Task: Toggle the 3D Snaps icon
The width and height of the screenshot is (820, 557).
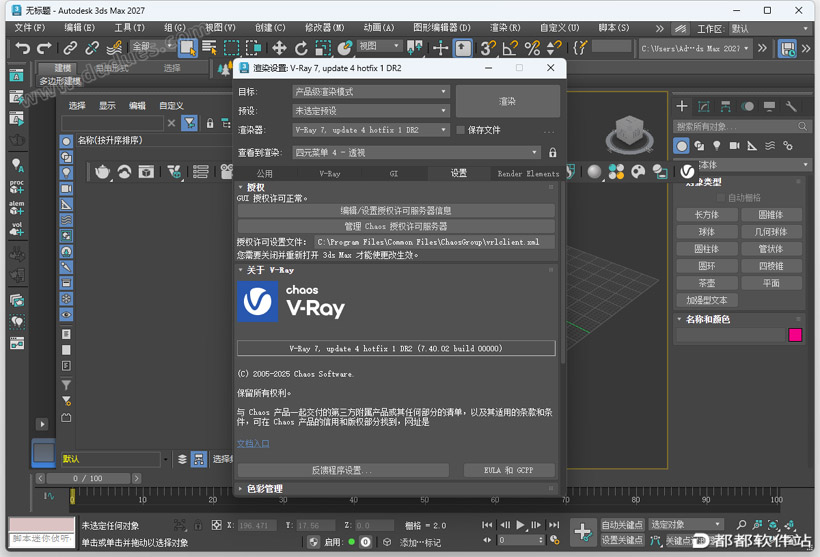Action: coord(488,48)
